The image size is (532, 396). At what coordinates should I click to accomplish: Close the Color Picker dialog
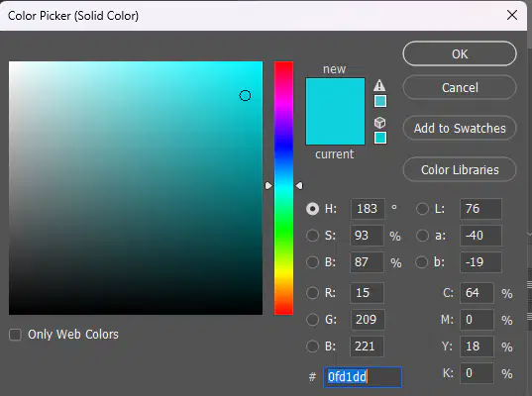click(x=512, y=15)
